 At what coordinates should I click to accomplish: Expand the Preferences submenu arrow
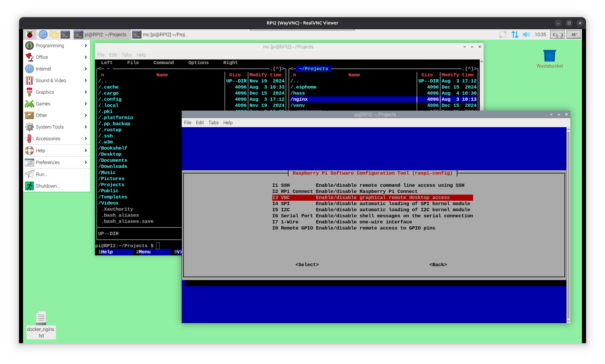86,162
